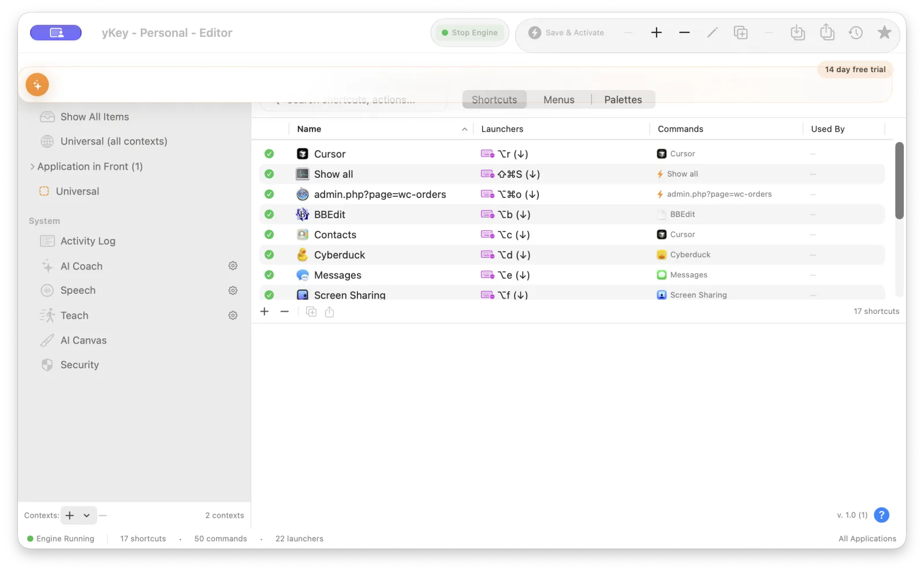Image resolution: width=924 pixels, height=572 pixels.
Task: Remove shortcut with list minus button
Action: 284,312
